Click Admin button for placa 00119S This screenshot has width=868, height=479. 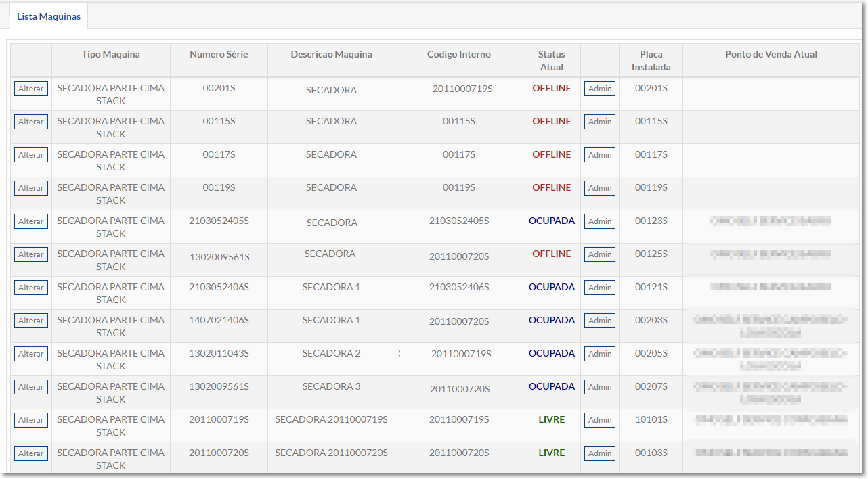pos(599,188)
